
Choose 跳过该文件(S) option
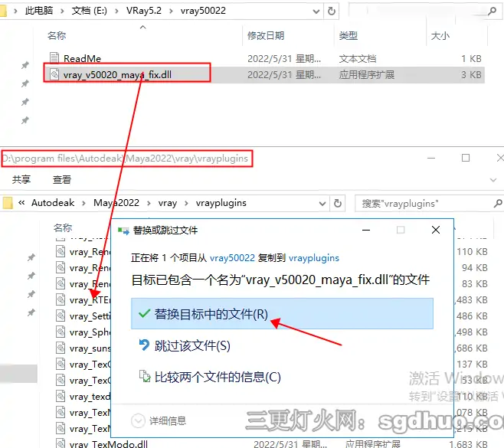coord(185,346)
